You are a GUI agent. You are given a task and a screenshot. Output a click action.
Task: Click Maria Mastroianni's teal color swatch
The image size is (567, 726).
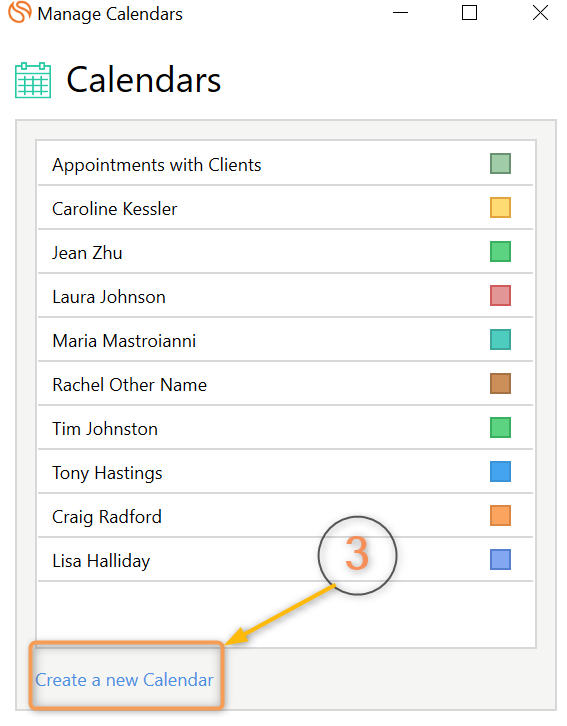click(x=500, y=339)
